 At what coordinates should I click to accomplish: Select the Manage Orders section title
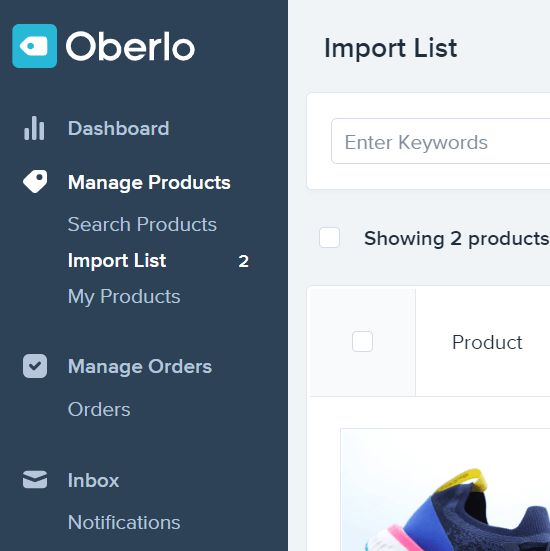pos(140,367)
